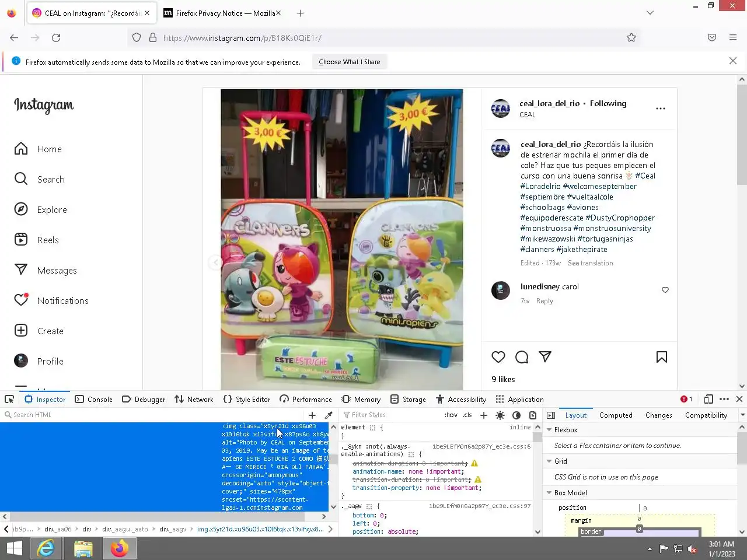Open tracking protection shield icon
Screen dimensions: 747x560
tap(137, 38)
